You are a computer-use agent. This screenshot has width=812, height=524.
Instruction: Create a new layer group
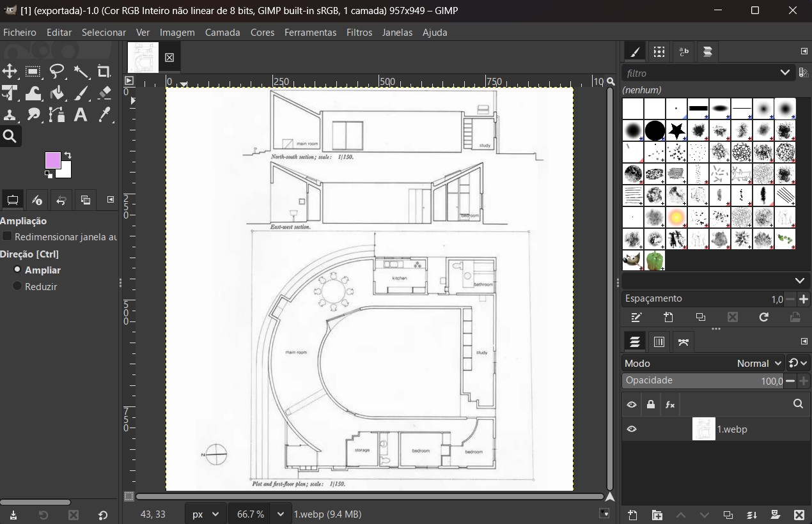point(657,515)
